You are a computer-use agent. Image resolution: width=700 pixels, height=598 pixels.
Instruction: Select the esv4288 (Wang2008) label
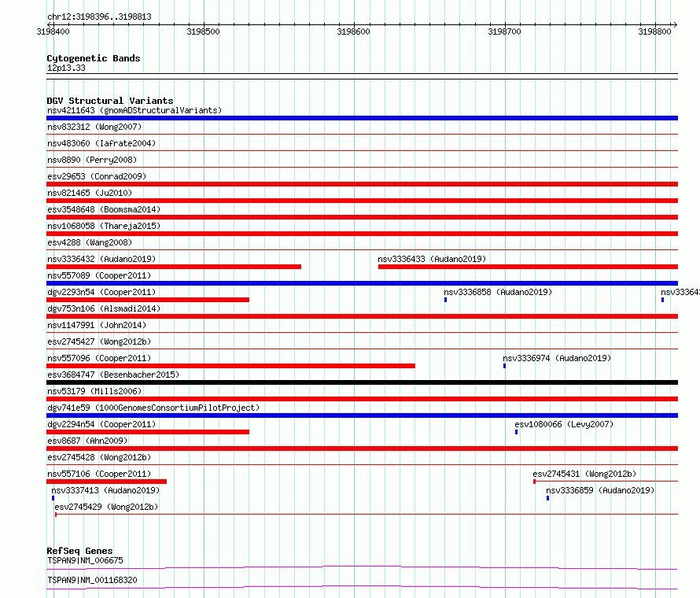pyautogui.click(x=90, y=242)
